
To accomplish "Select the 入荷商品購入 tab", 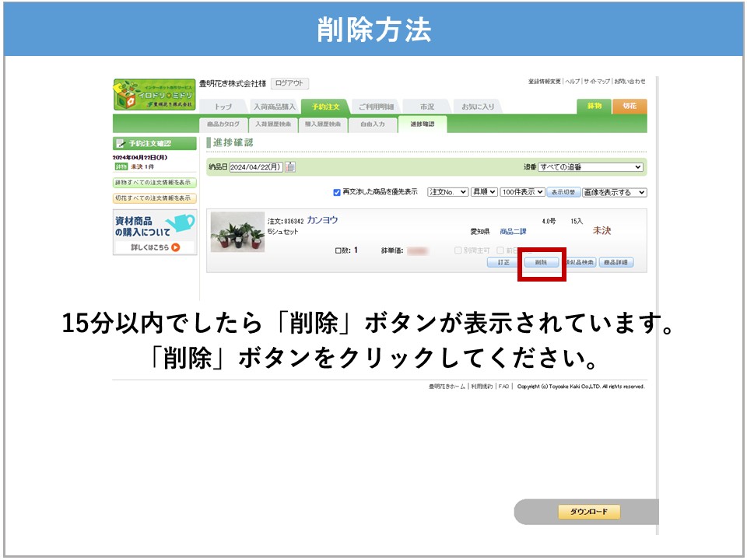I will pyautogui.click(x=274, y=107).
